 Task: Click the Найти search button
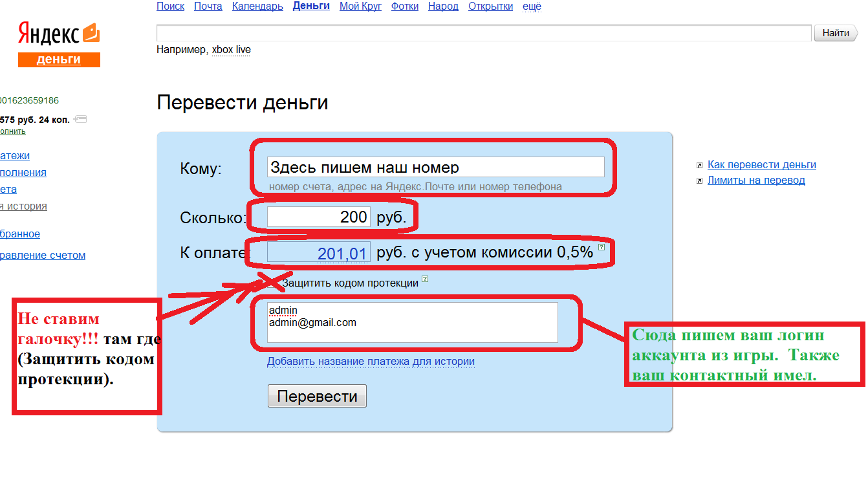tap(836, 33)
